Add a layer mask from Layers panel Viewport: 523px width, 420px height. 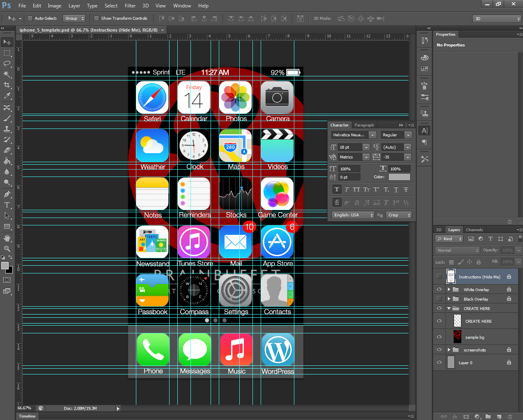(466, 416)
